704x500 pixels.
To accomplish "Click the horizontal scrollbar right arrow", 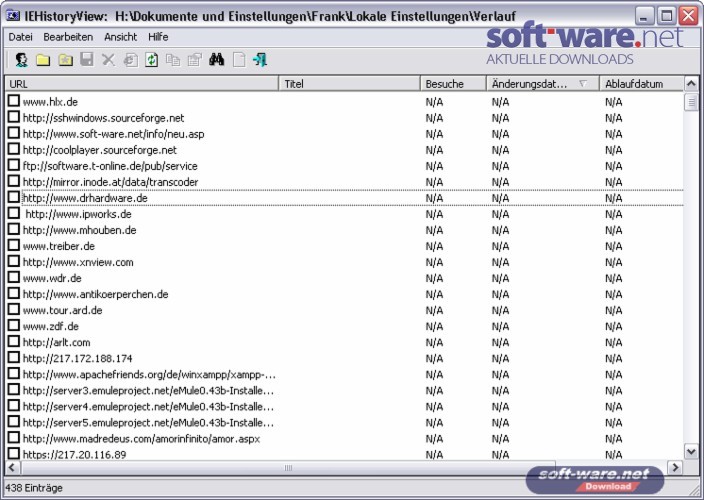I will (675, 468).
